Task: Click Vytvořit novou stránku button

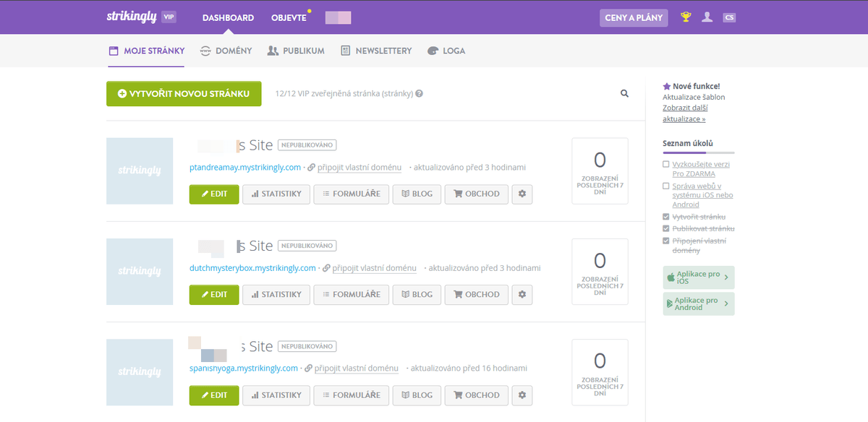Action: [184, 93]
